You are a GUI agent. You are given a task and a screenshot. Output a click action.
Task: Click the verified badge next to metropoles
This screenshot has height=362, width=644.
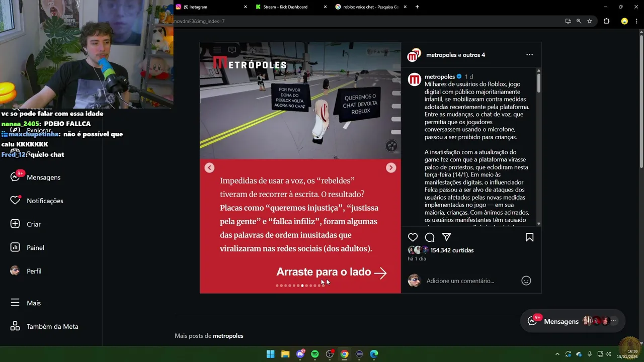459,77
